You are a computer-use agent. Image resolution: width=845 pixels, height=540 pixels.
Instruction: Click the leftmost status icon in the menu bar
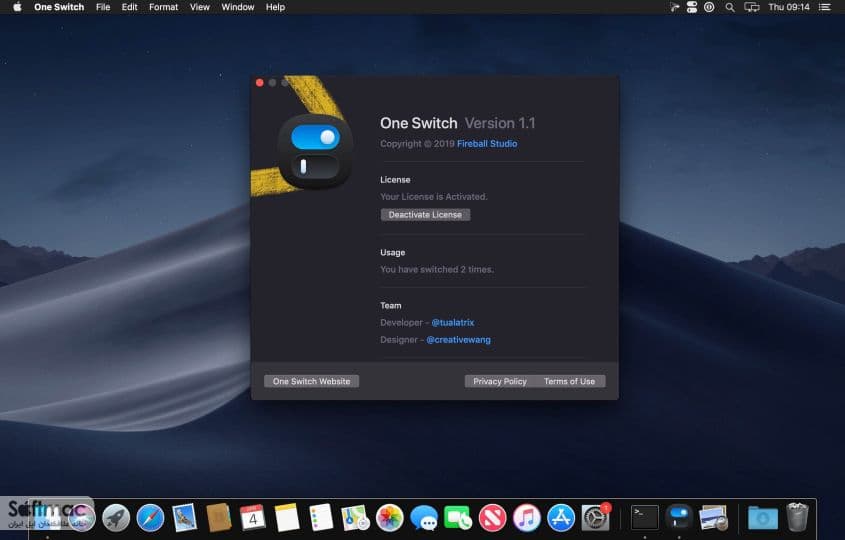coord(674,7)
